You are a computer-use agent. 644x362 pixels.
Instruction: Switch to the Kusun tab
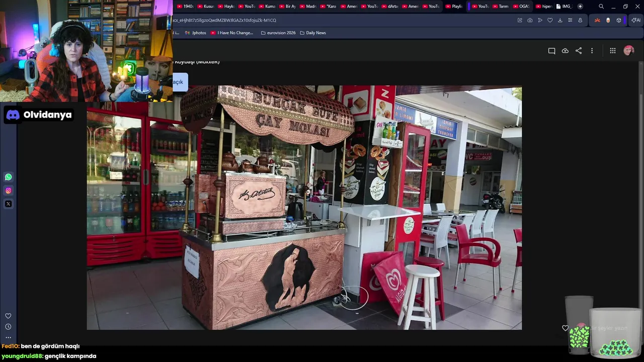(206, 7)
